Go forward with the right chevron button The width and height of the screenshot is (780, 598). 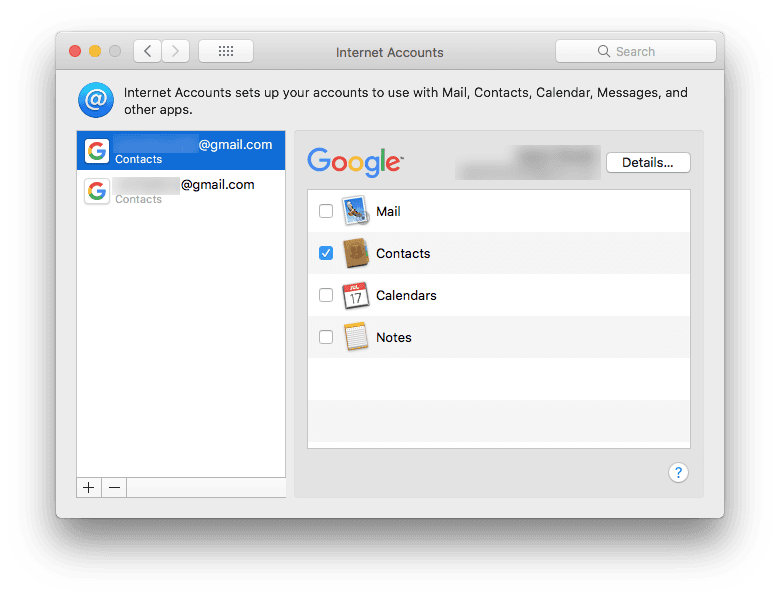pyautogui.click(x=175, y=51)
